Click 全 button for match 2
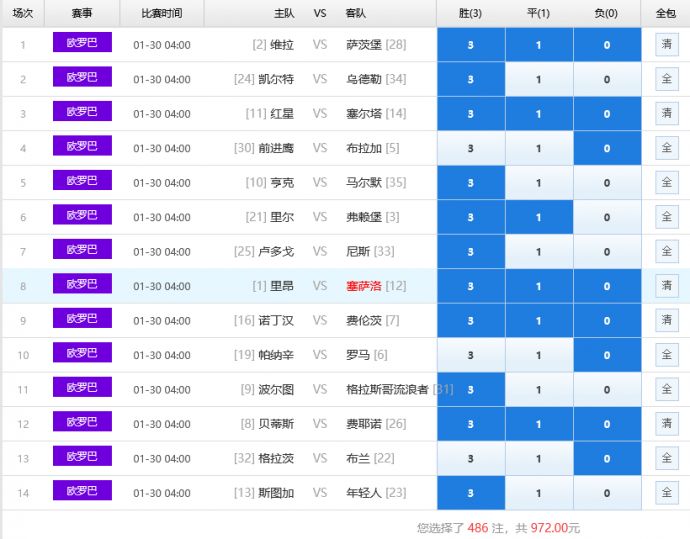 pos(666,80)
